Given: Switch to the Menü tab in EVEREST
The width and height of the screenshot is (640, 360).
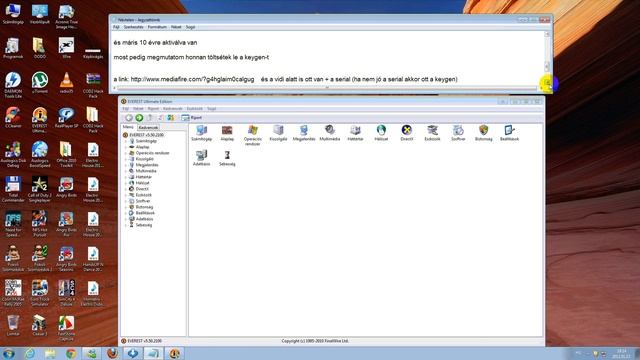Looking at the screenshot, I should coord(128,127).
